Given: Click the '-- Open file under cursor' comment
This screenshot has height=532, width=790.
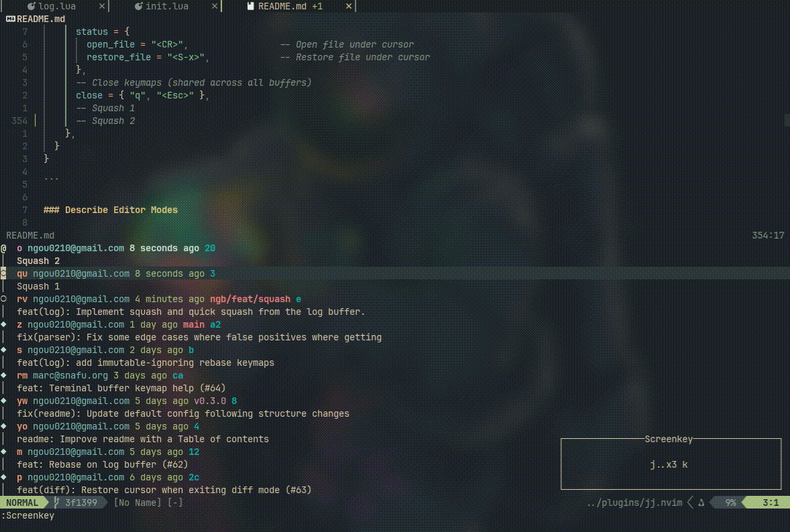Looking at the screenshot, I should point(347,44).
